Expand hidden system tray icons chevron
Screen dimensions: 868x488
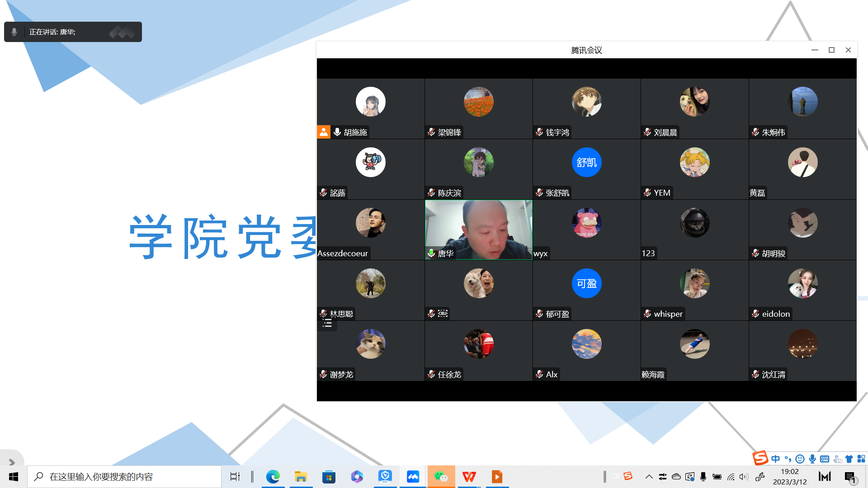click(x=649, y=477)
